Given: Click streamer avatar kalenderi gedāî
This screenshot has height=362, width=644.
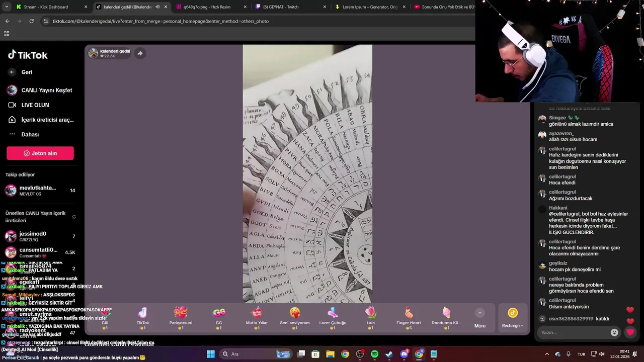Looking at the screenshot, I should coord(93,53).
